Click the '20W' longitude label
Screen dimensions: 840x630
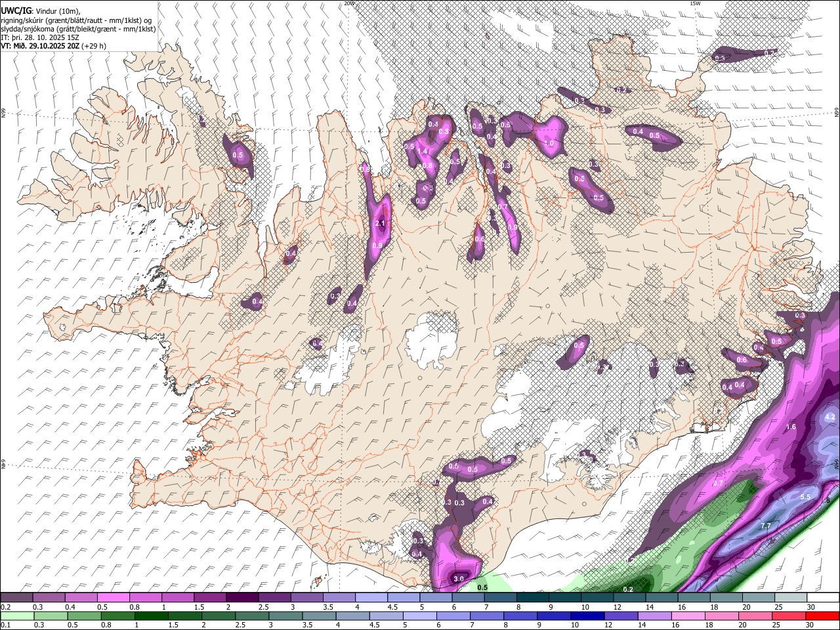click(349, 3)
